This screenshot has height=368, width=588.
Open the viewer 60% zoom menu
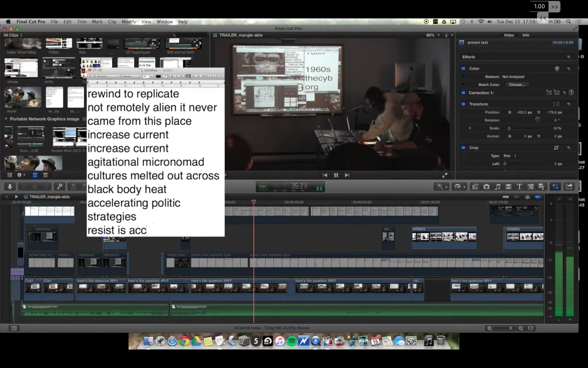(432, 35)
